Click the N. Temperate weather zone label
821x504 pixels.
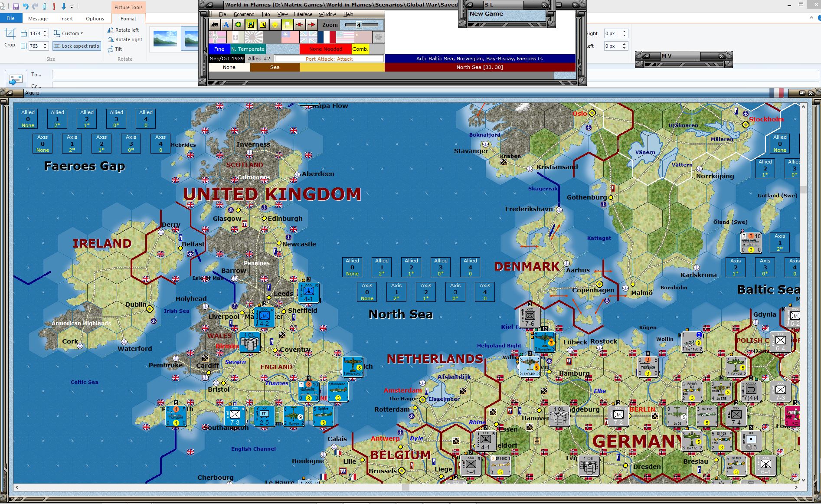tap(248, 49)
